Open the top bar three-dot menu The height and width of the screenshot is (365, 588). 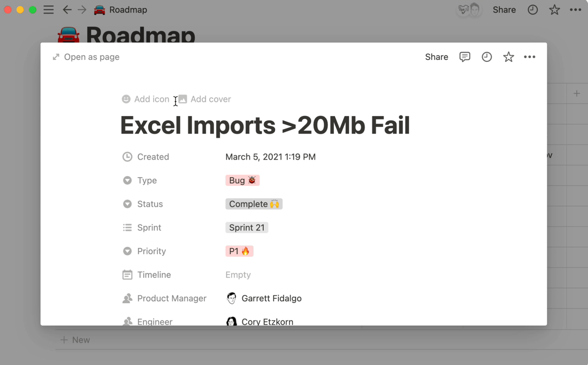pos(575,10)
